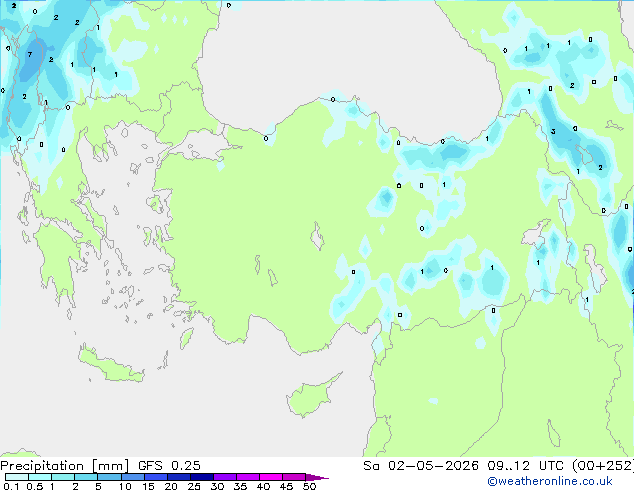
Task: Click the 30–35 mm purple legend swatch
Action: [x=224, y=477]
